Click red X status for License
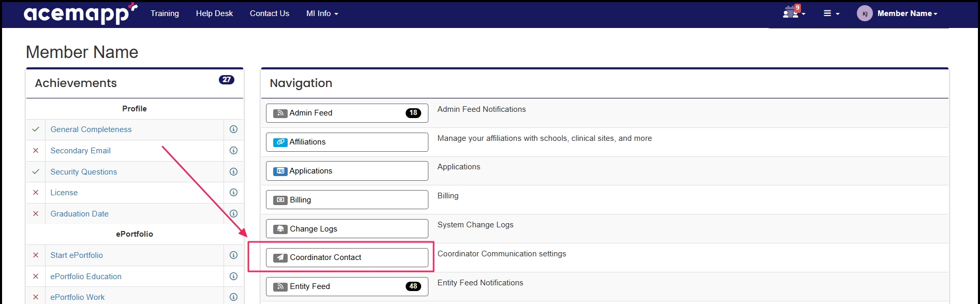980x304 pixels. tap(36, 193)
